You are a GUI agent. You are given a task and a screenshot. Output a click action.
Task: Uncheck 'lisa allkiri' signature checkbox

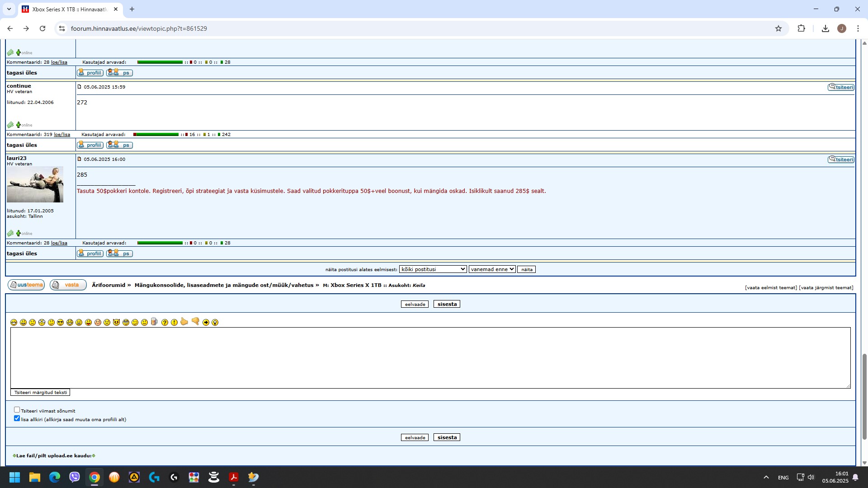(x=17, y=418)
